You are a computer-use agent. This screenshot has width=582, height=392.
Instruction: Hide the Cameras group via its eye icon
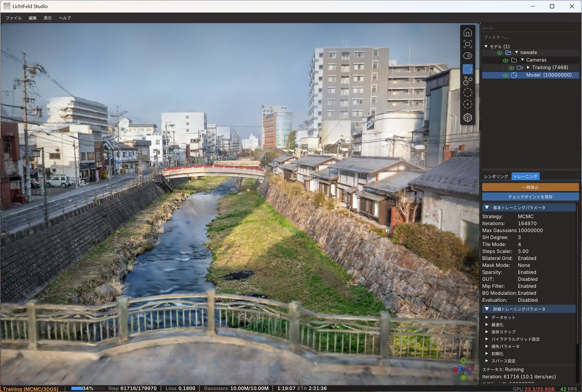(x=506, y=60)
